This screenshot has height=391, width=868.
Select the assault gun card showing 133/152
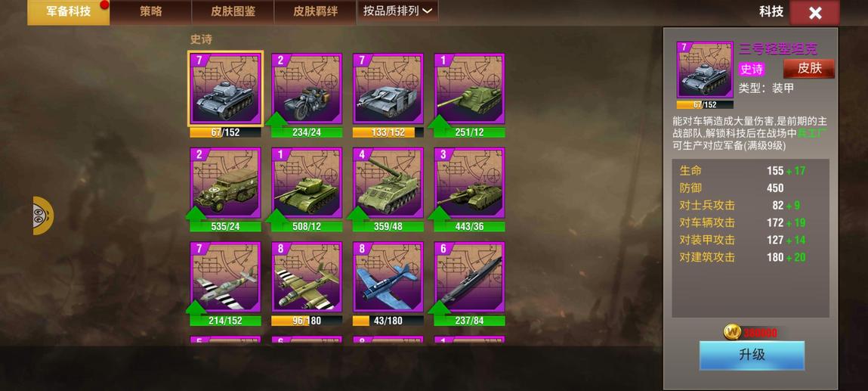click(x=388, y=88)
